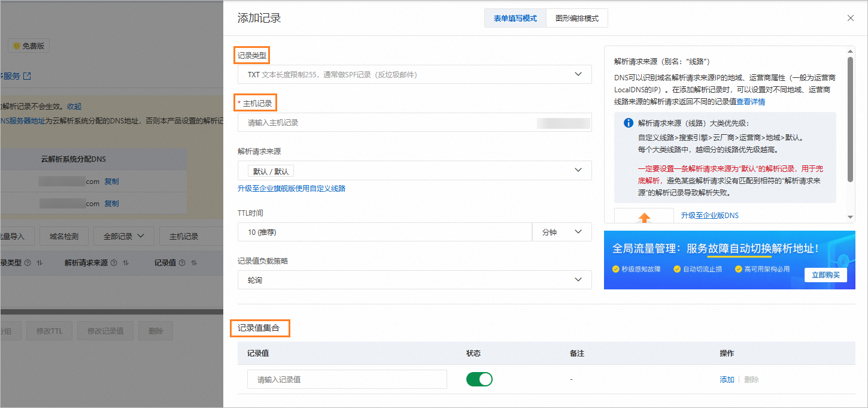Click the 域名检测 button in the background
This screenshot has width=868, height=408.
point(63,236)
